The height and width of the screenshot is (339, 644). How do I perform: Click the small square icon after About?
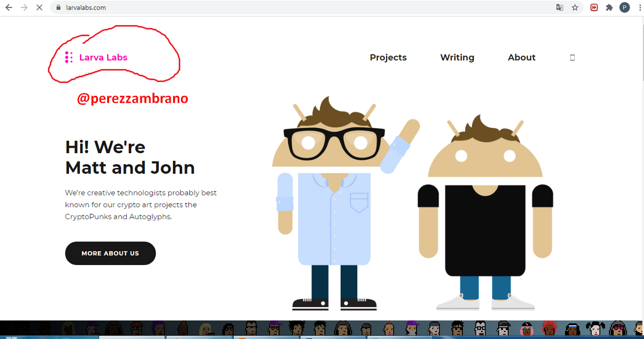tap(572, 57)
